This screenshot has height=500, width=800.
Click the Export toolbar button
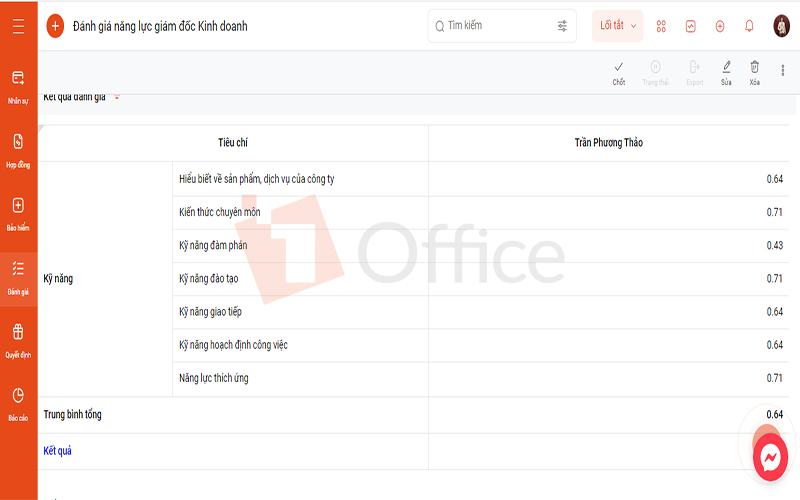694,73
